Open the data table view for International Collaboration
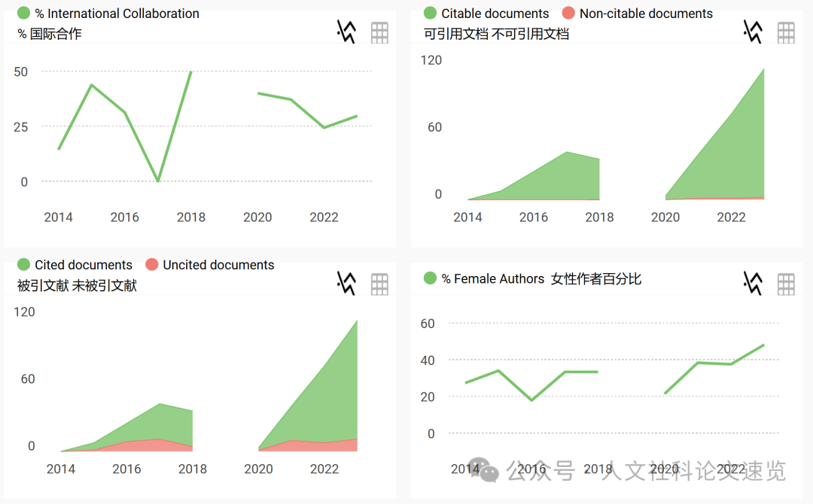This screenshot has width=813, height=504. pyautogui.click(x=379, y=32)
